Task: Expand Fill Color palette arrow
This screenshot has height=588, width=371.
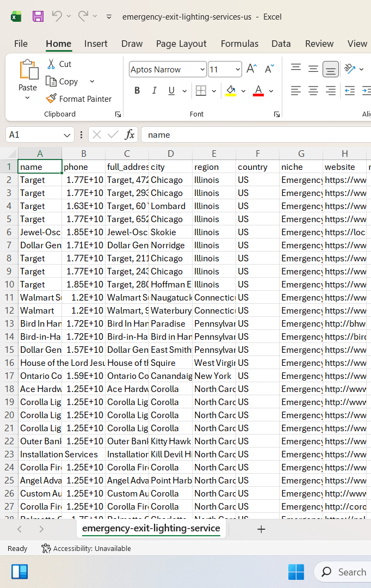Action: point(243,91)
